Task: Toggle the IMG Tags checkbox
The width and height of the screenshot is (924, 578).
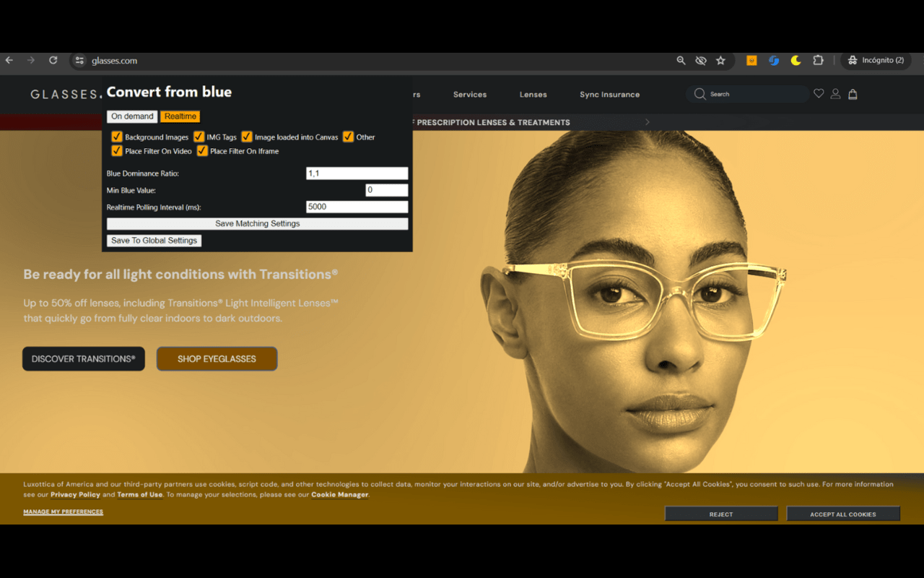Action: tap(199, 137)
